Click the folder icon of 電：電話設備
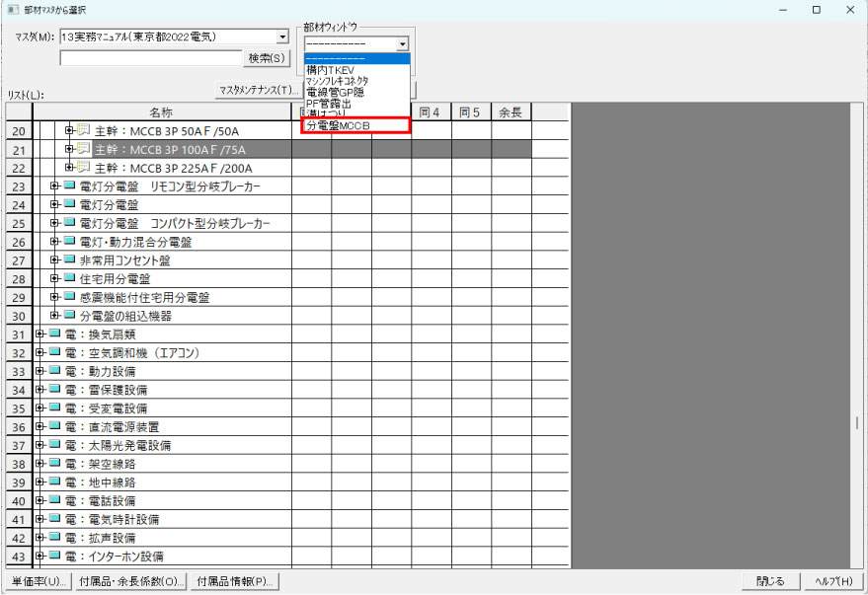This screenshot has width=868, height=595. coord(54,500)
